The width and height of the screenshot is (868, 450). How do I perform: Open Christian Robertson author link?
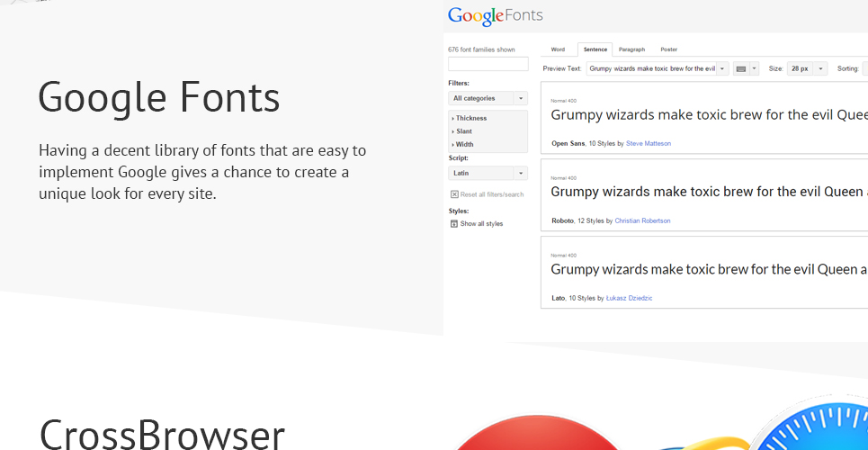pyautogui.click(x=642, y=220)
